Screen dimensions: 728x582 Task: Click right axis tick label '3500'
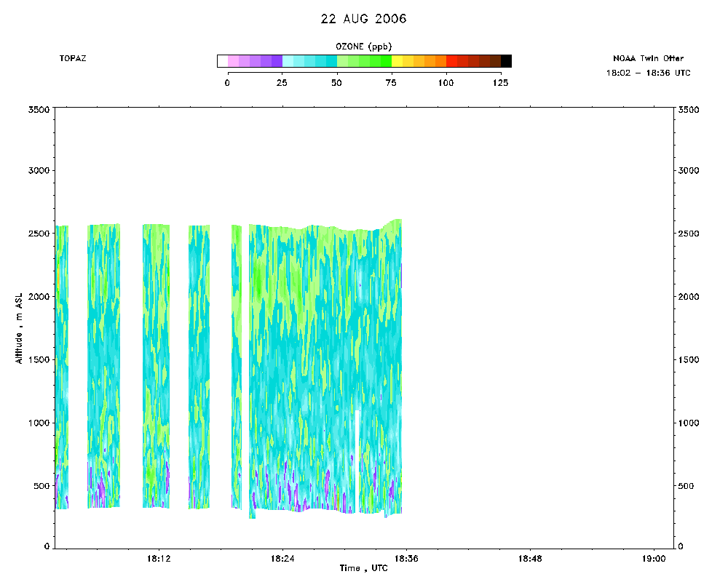click(689, 110)
